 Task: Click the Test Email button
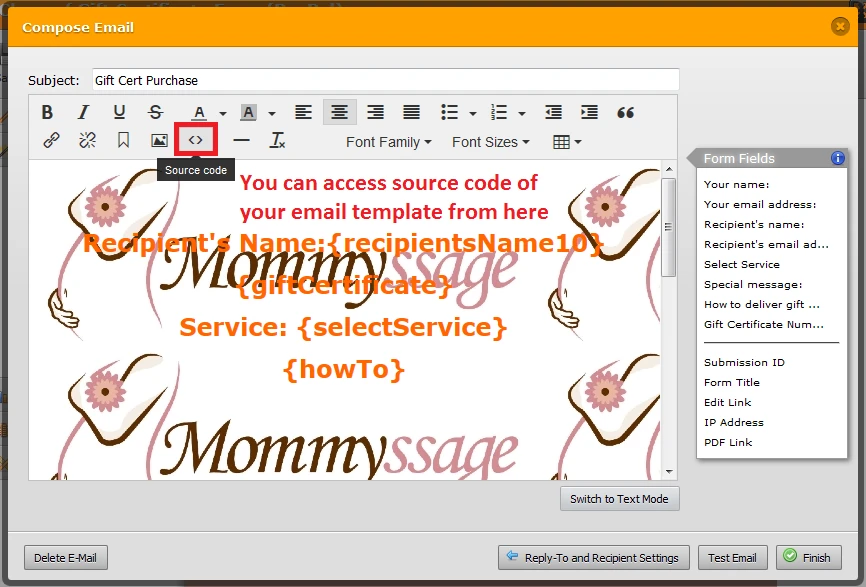(732, 557)
